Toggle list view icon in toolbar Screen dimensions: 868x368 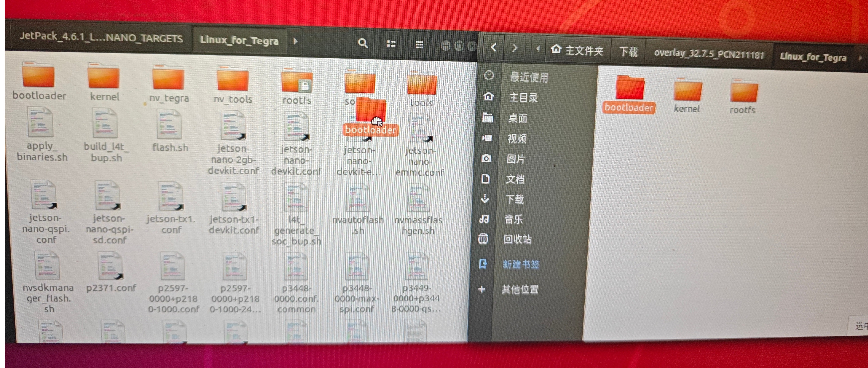(x=391, y=44)
